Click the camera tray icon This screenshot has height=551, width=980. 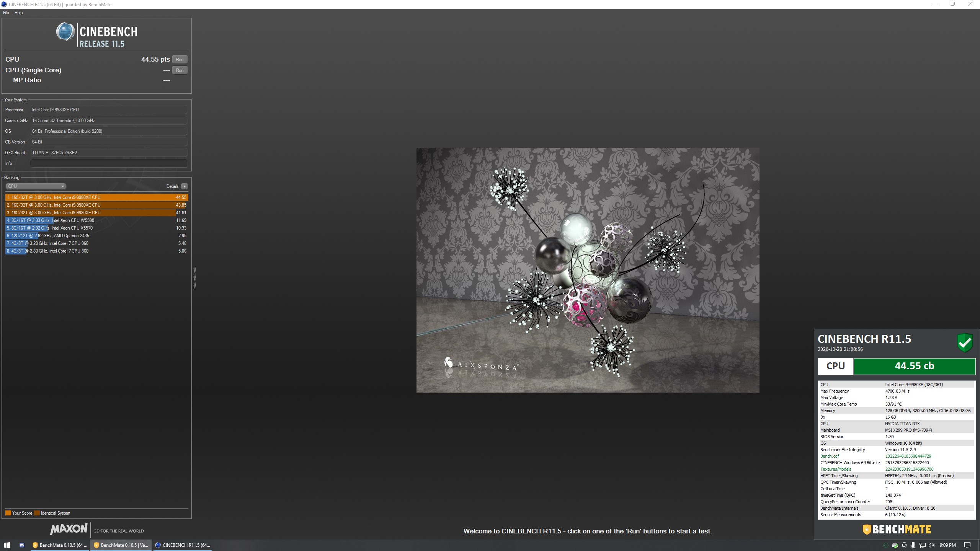click(x=904, y=545)
